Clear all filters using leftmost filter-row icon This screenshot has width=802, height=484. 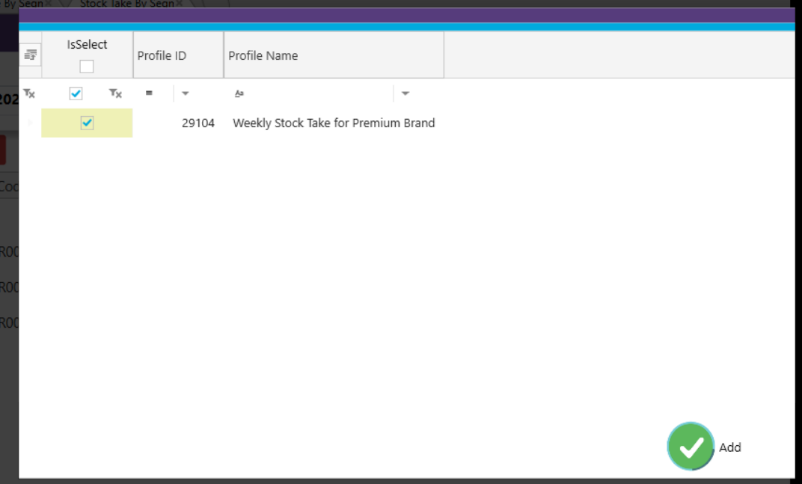click(x=29, y=93)
